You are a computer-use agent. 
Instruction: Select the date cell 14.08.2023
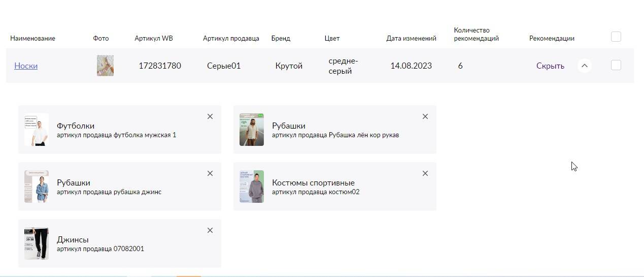tap(411, 66)
